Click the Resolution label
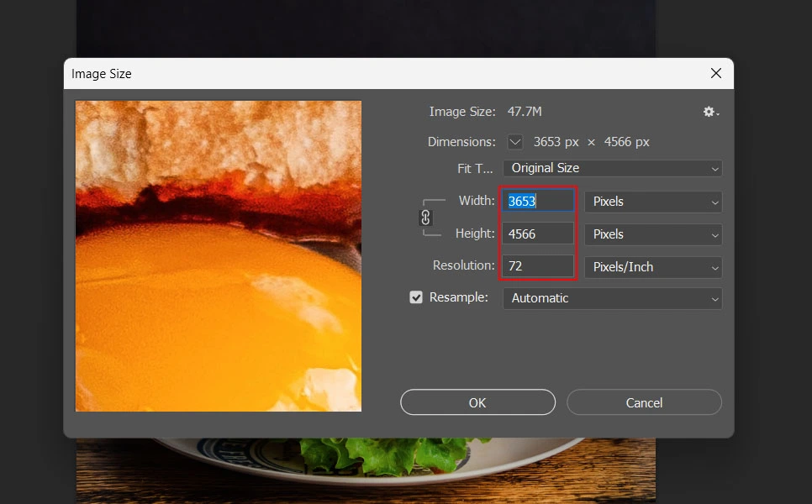Viewport: 812px width, 504px height. [x=463, y=265]
